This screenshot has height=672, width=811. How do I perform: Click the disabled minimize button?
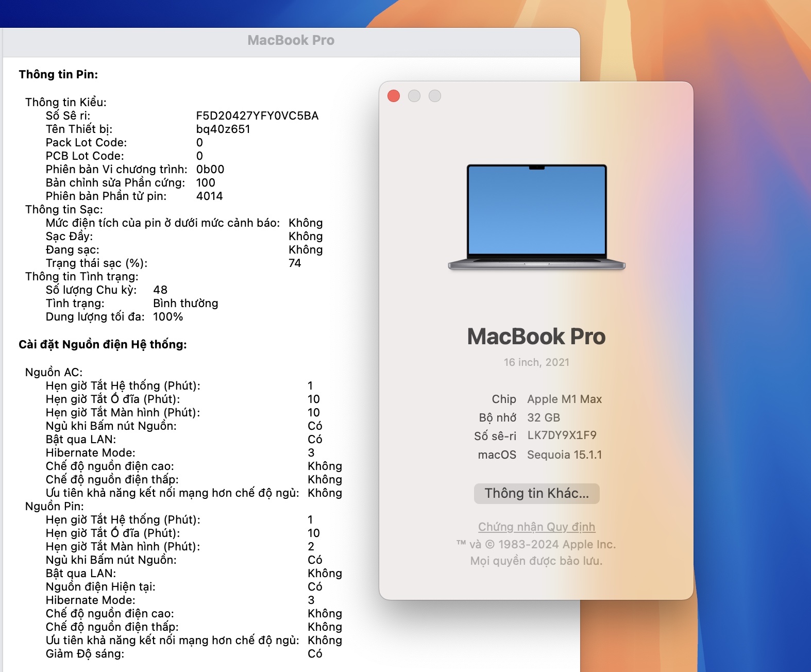[x=414, y=96]
